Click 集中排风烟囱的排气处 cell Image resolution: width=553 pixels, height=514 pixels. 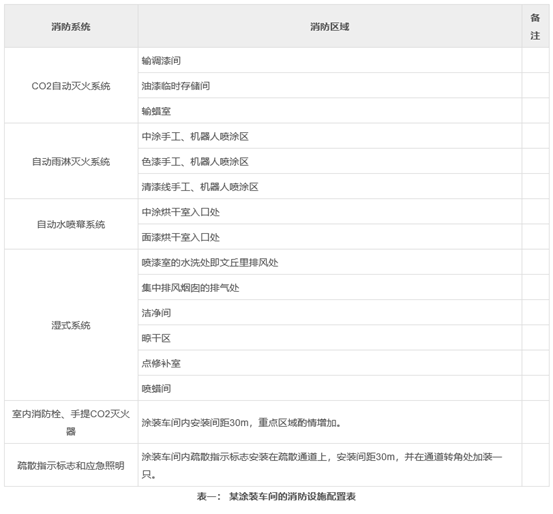click(330, 288)
